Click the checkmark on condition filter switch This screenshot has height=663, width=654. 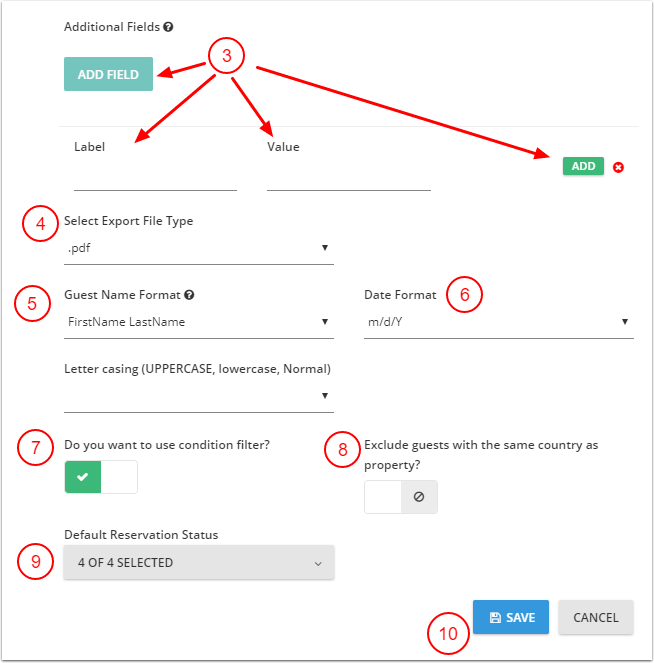click(83, 478)
